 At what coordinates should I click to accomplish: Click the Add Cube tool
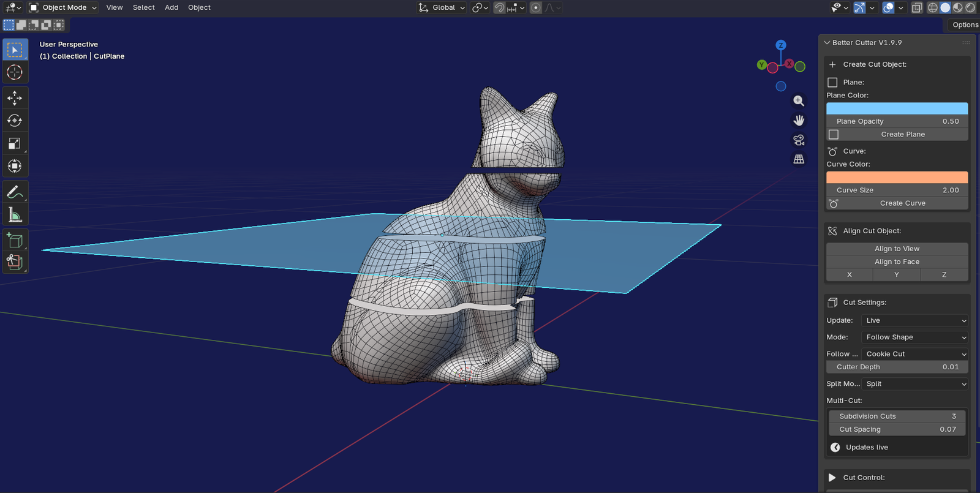(15, 240)
